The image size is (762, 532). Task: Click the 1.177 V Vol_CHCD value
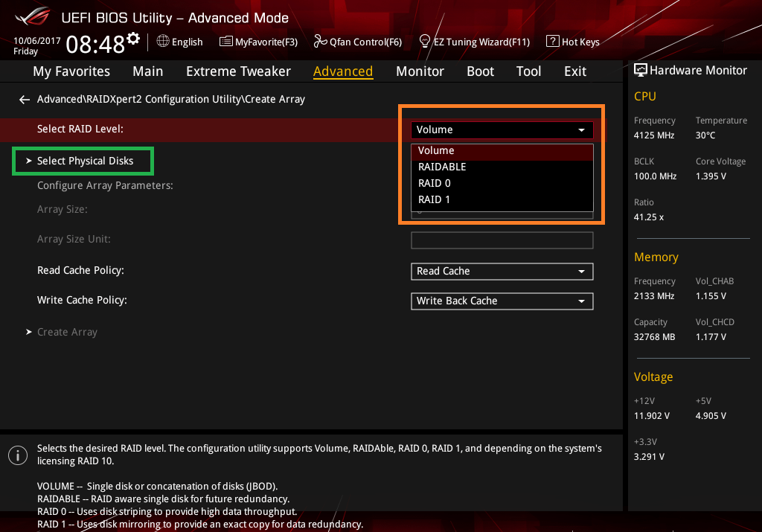711,337
